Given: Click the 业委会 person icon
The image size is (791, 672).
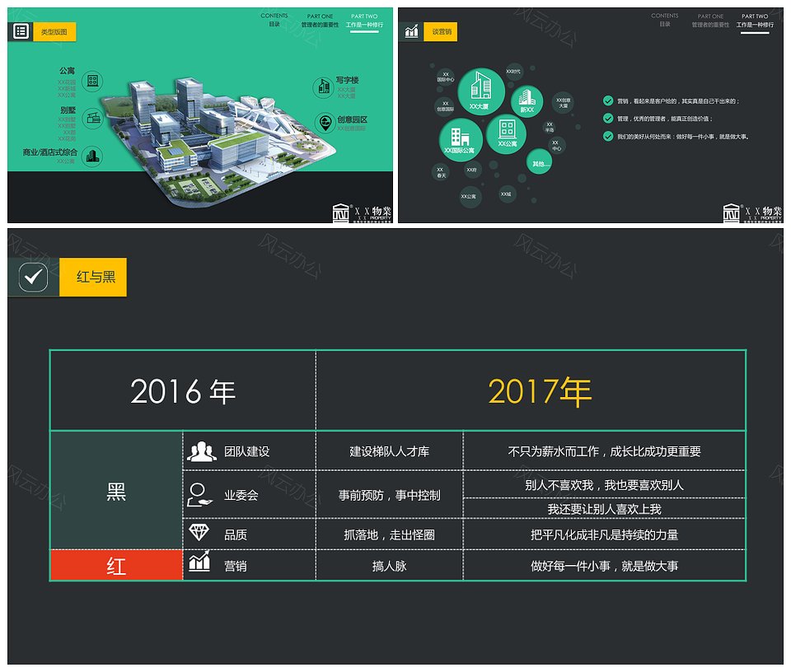Looking at the screenshot, I should tap(199, 495).
